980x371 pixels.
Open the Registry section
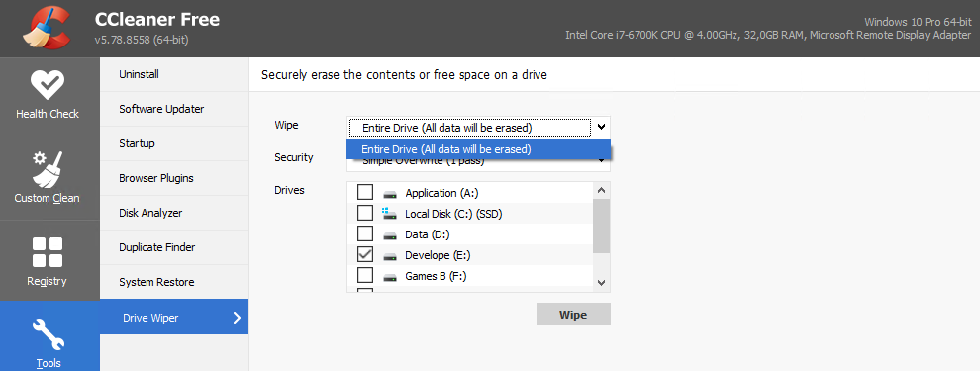49,260
